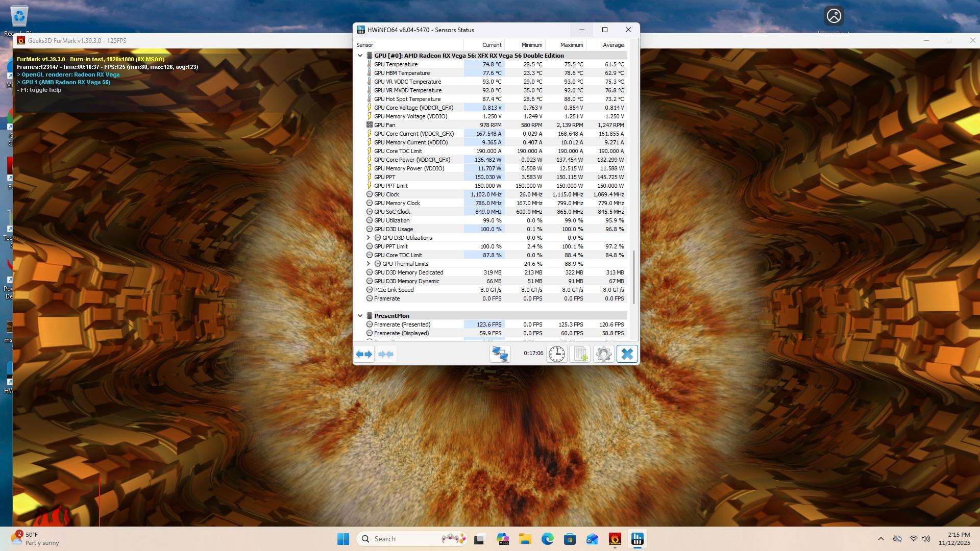Expand the GPU D3D Utilizations row
This screenshot has width=980, height=551.
tap(369, 238)
